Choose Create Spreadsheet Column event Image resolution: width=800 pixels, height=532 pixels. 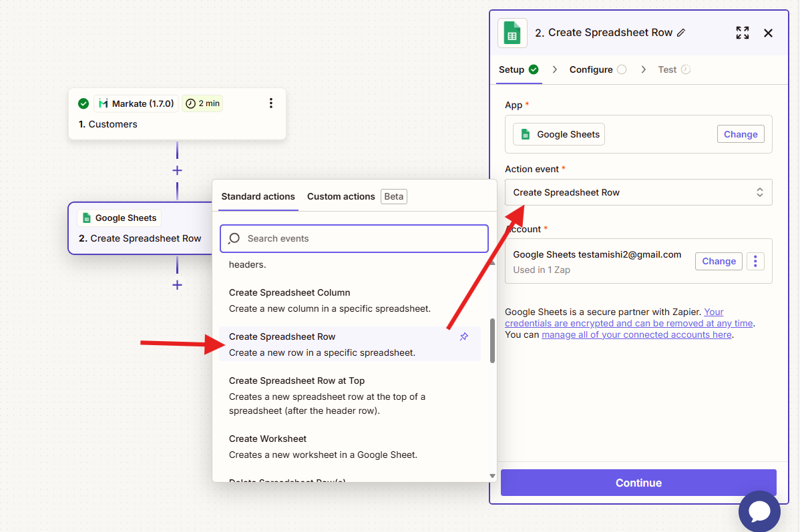point(350,300)
